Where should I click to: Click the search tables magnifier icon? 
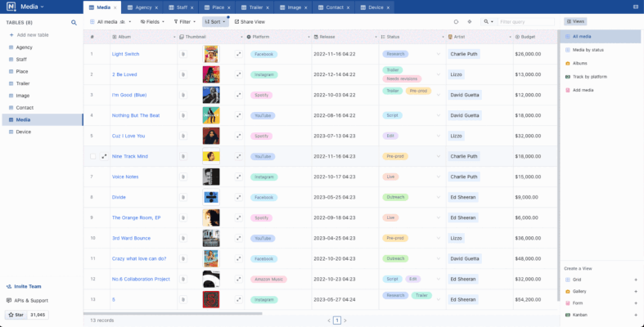[74, 22]
